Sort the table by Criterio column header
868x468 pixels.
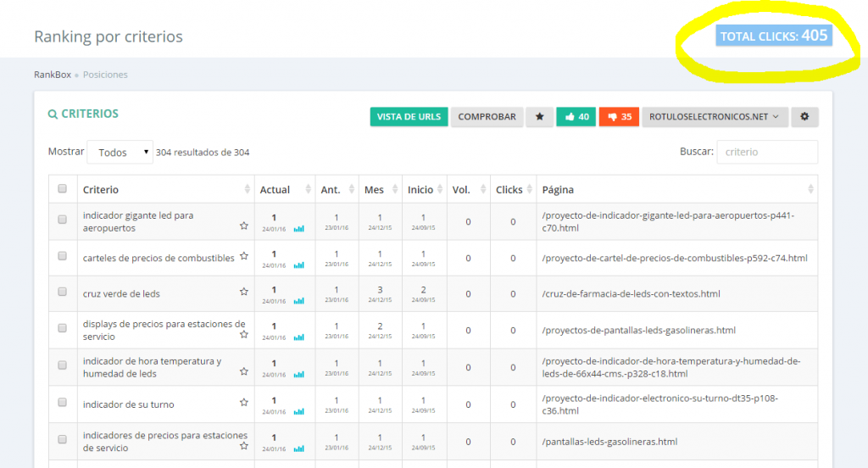click(165, 190)
